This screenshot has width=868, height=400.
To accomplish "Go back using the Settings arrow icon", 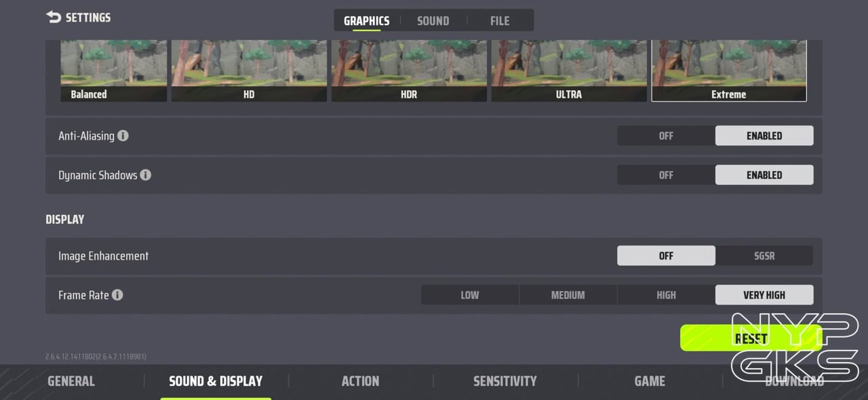I will [54, 17].
